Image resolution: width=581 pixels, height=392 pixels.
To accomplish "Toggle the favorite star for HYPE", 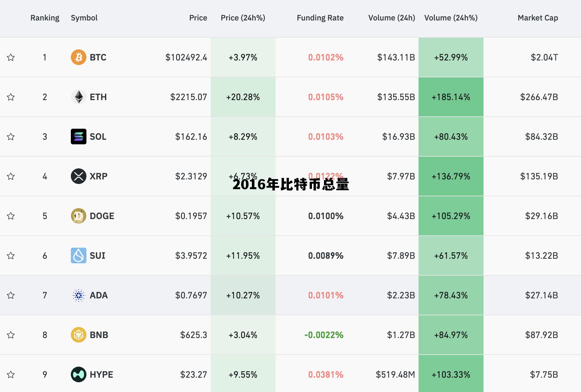I will tap(11, 374).
